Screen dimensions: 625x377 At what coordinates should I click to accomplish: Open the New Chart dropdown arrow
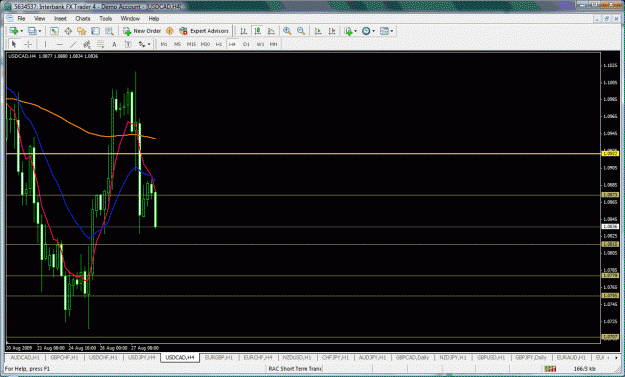[21, 31]
